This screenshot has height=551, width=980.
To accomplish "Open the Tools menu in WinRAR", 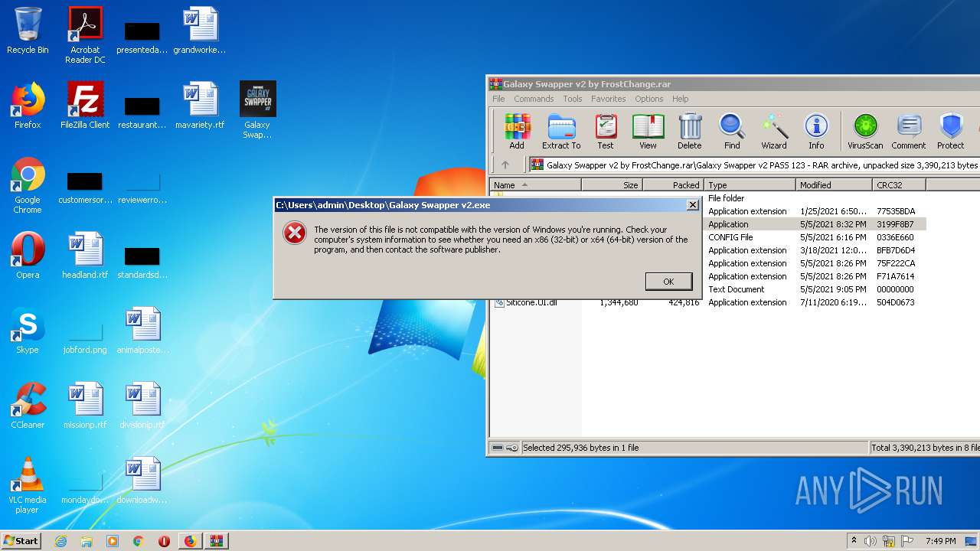I will pyautogui.click(x=573, y=99).
